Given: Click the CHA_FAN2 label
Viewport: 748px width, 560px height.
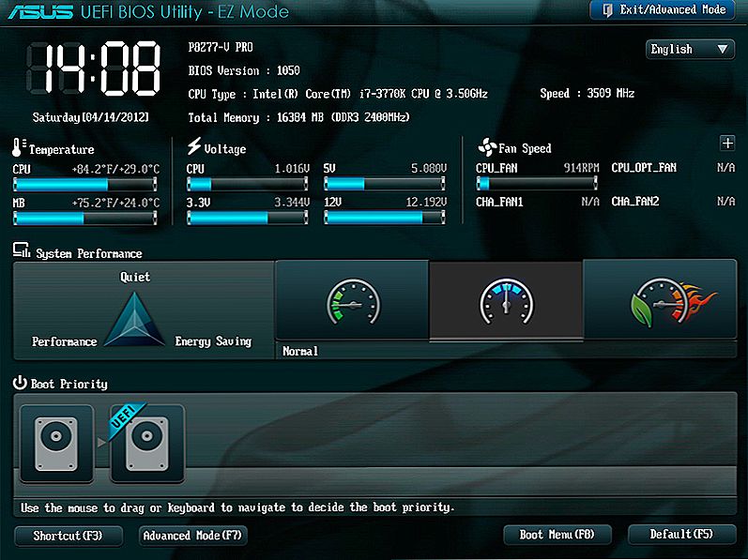Looking at the screenshot, I should point(635,202).
